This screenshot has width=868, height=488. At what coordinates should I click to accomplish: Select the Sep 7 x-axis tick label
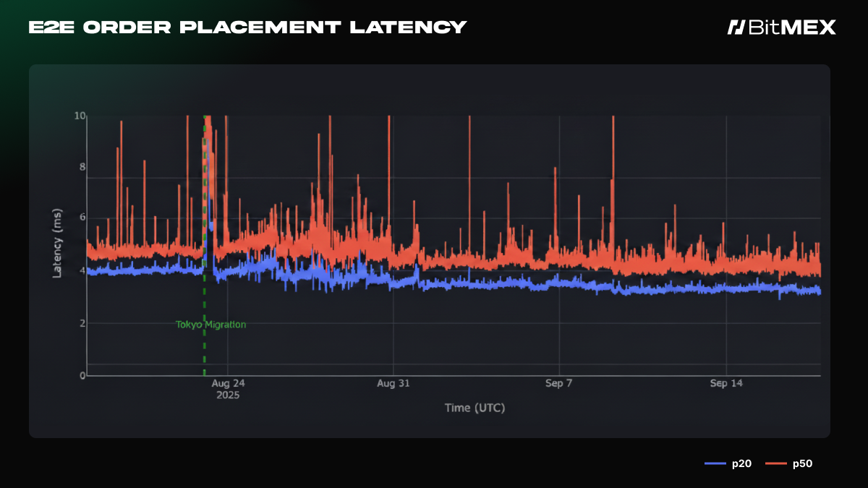[x=558, y=384]
